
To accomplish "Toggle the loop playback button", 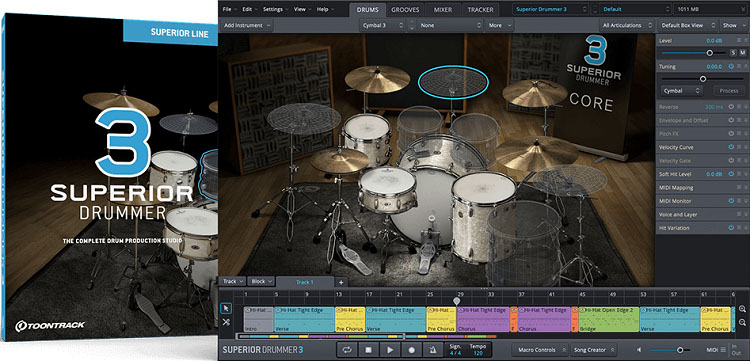I will click(x=347, y=350).
